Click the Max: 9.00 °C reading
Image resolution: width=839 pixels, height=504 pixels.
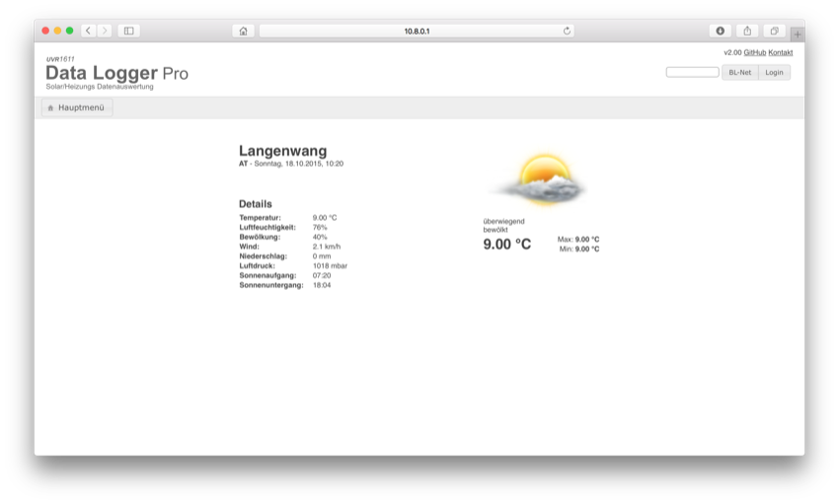(578, 240)
